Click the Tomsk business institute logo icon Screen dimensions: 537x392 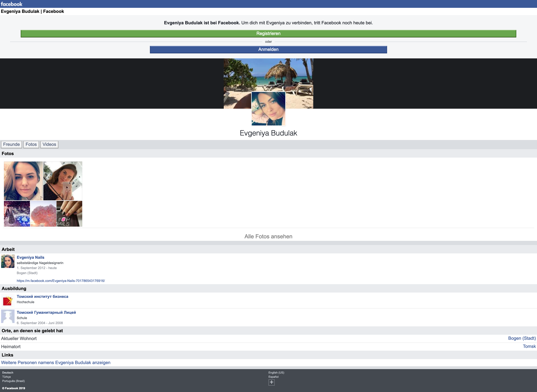tap(8, 300)
